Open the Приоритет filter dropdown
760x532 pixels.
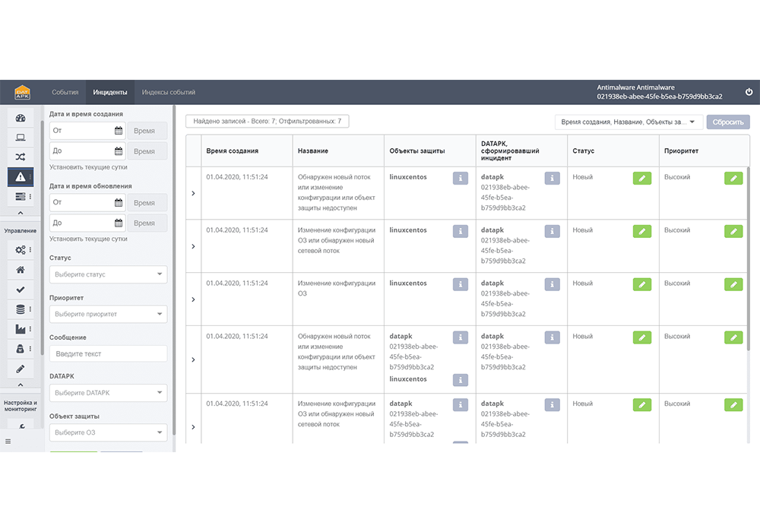[108, 314]
